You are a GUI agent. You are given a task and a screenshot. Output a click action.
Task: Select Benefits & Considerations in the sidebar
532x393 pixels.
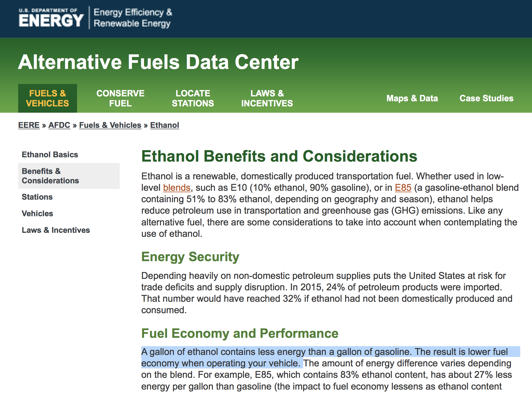(x=50, y=176)
